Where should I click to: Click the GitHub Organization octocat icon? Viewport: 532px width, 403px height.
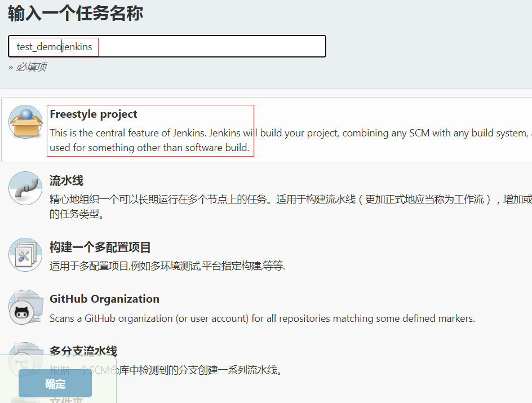25,307
